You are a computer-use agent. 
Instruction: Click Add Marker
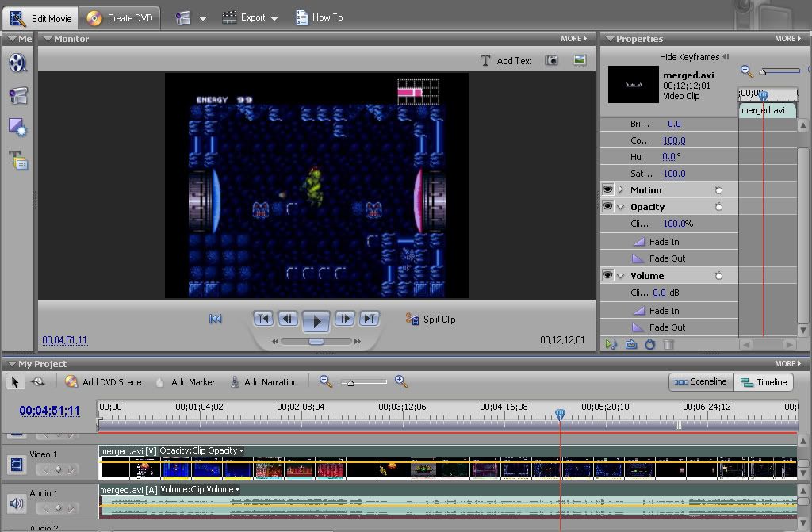pos(186,382)
